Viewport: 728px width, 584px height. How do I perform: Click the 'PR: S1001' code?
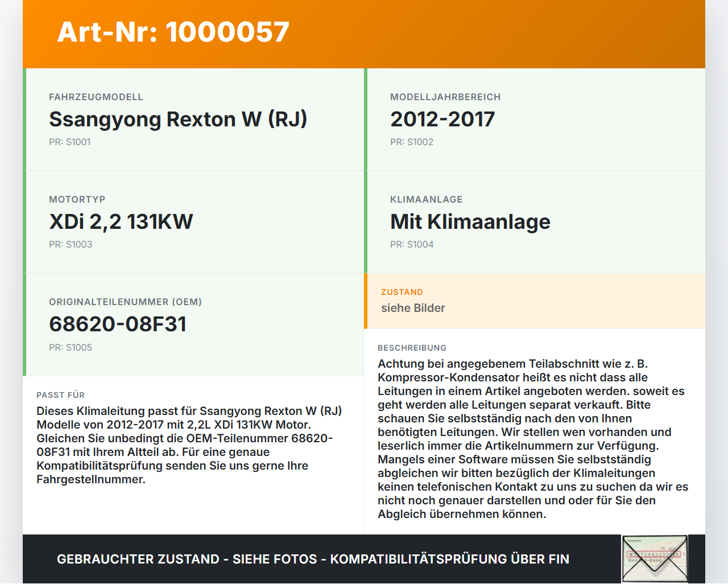point(70,142)
